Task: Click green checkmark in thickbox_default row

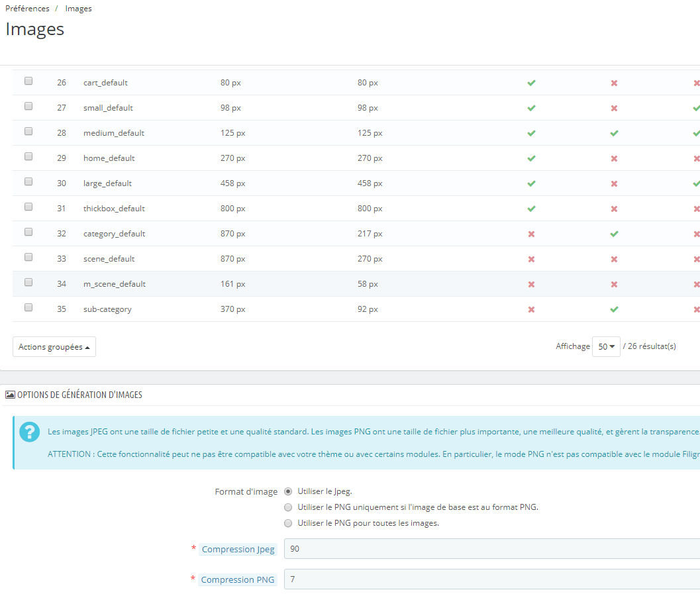Action: pyautogui.click(x=531, y=209)
